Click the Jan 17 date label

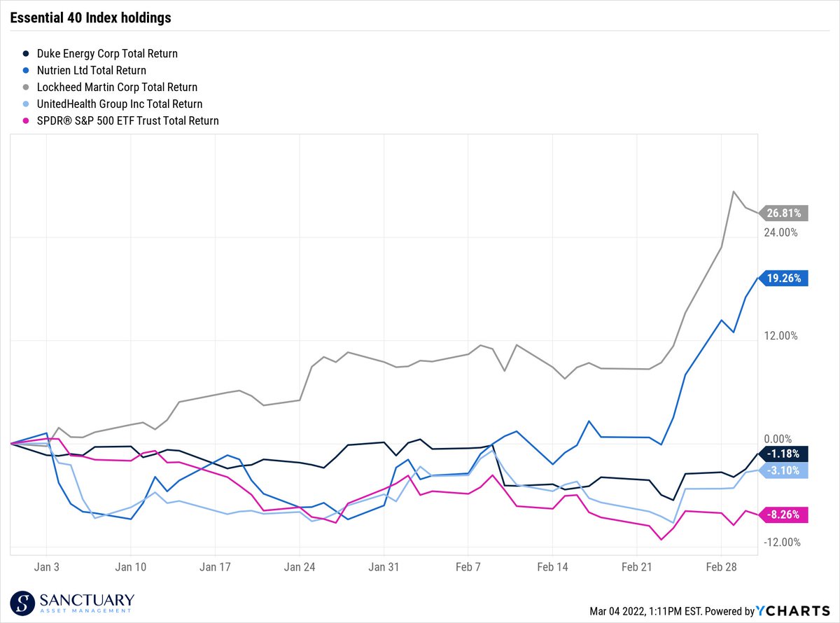click(216, 567)
